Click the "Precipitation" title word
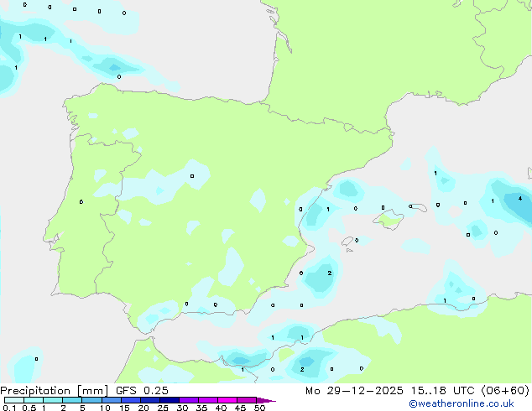Screen dimensions: 532x411 [35, 391]
